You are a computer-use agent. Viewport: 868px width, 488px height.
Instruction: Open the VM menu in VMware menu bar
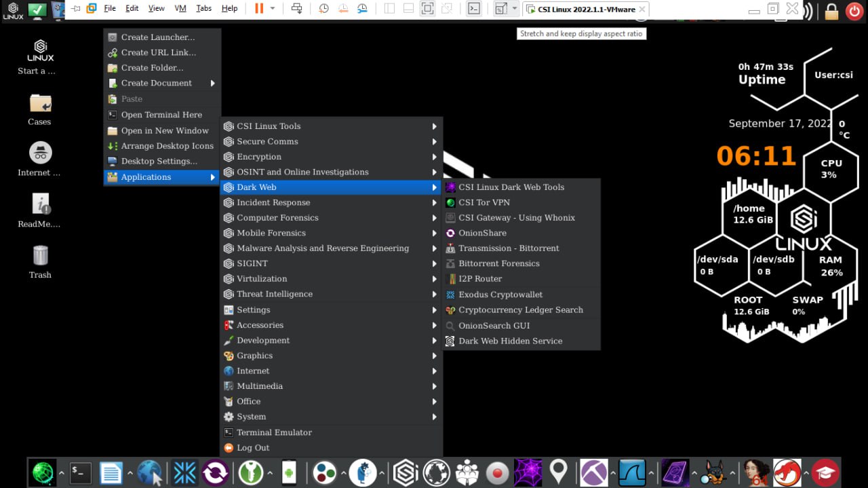tap(180, 9)
